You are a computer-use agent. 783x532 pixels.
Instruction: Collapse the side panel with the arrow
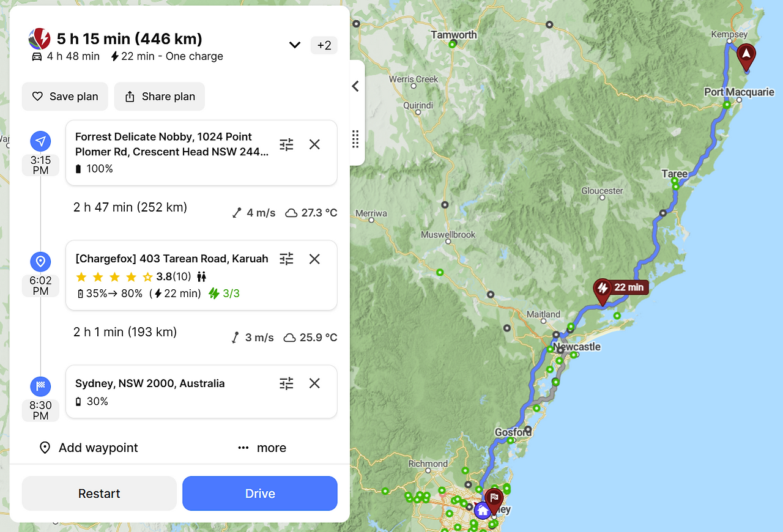pyautogui.click(x=355, y=87)
